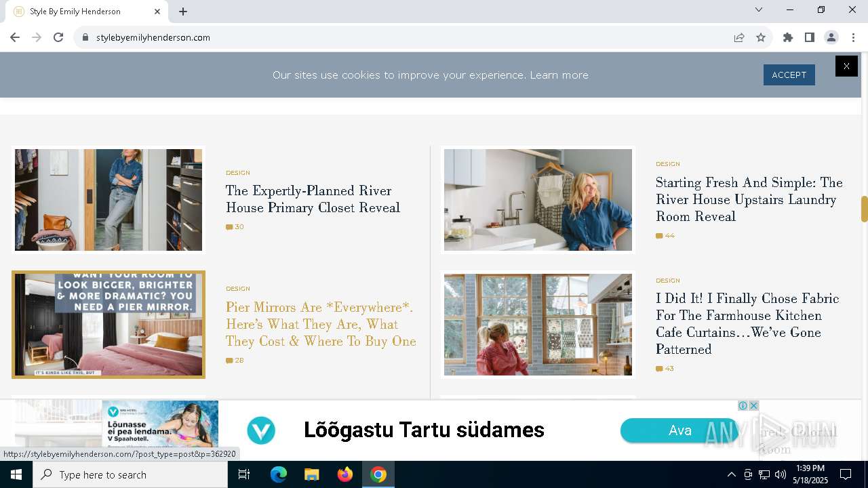Open the network icon in system tray
This screenshot has height=488, width=868.
coord(764,474)
